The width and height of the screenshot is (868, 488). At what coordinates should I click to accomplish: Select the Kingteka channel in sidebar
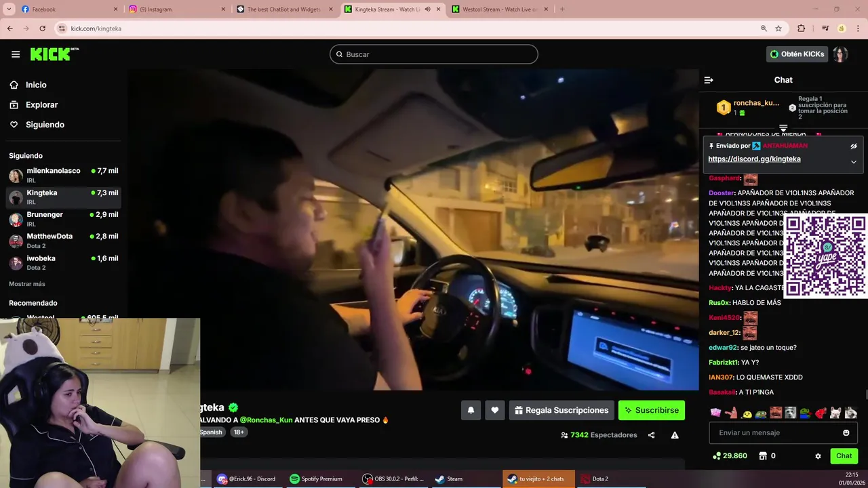tap(64, 197)
